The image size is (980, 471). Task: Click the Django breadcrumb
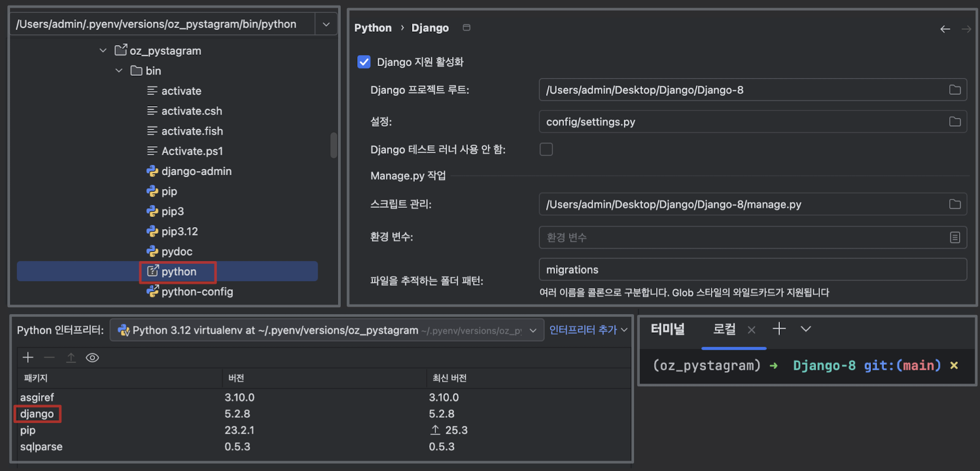[430, 28]
